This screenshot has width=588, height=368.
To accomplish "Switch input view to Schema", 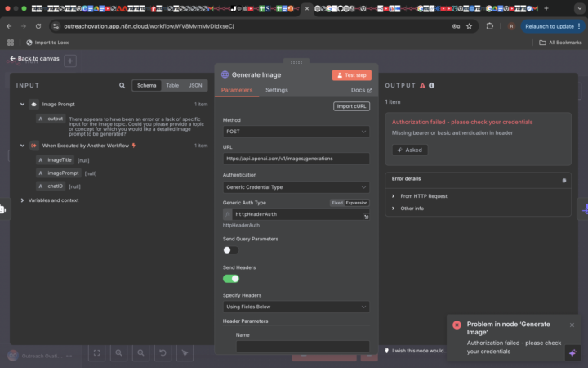I will click(x=147, y=86).
